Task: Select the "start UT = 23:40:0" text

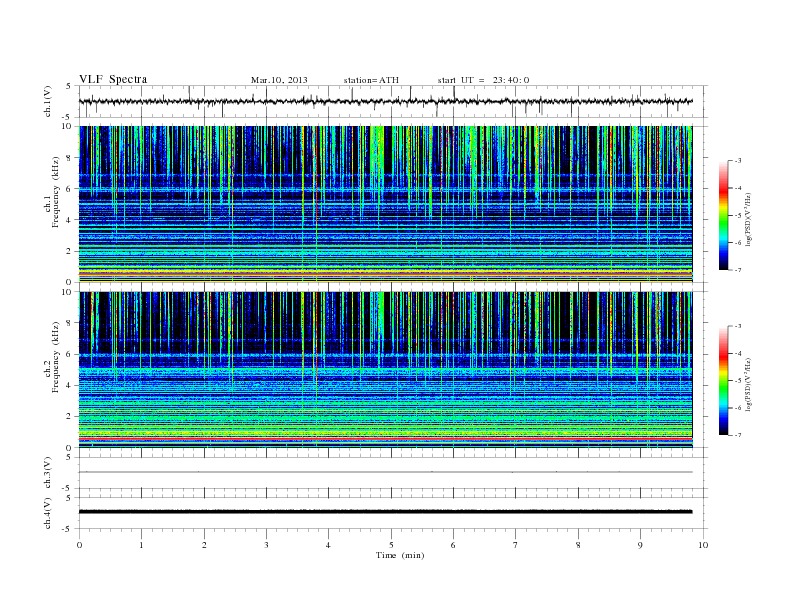Action: click(x=483, y=80)
